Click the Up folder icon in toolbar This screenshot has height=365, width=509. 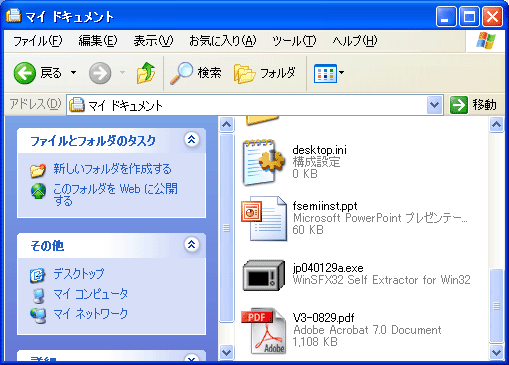click(146, 73)
